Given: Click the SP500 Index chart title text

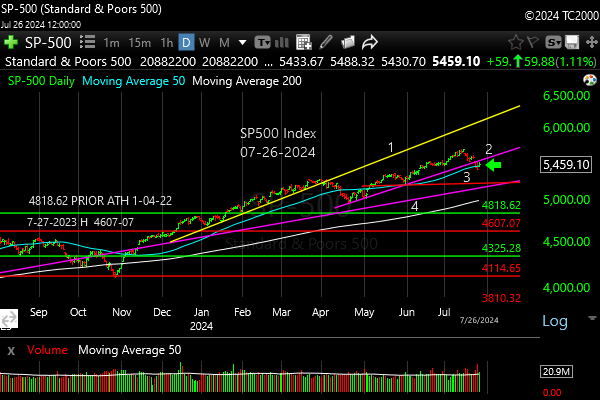Looking at the screenshot, I should tap(278, 133).
